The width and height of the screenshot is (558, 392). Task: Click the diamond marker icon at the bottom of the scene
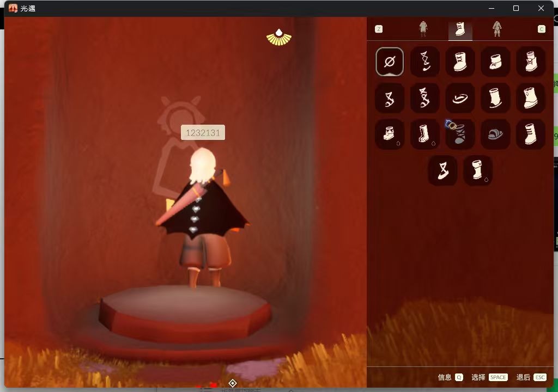233,383
